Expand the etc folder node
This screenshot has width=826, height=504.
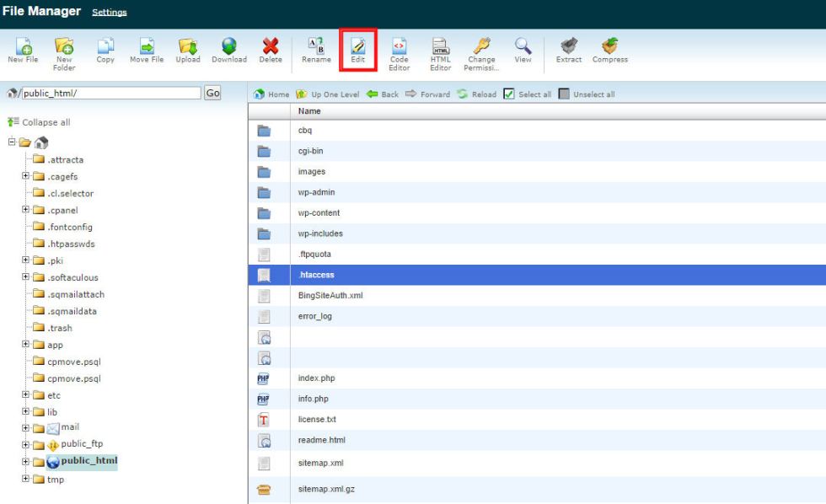click(x=25, y=394)
